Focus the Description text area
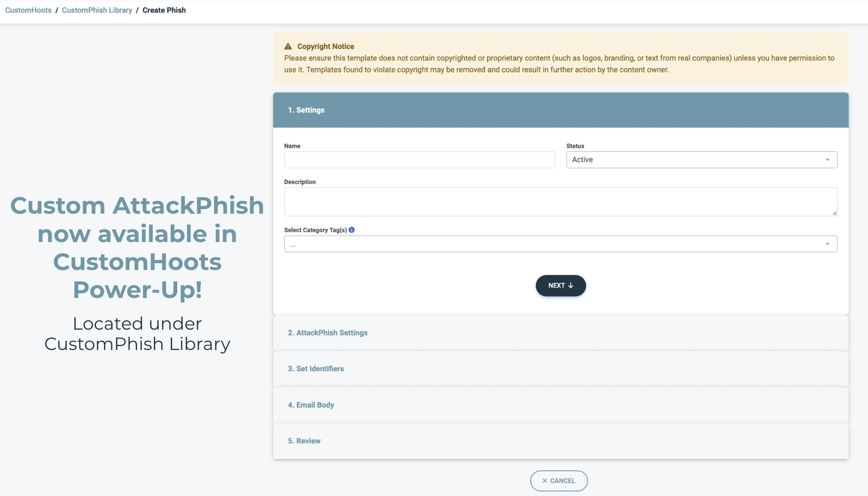868x496 pixels. click(x=560, y=202)
